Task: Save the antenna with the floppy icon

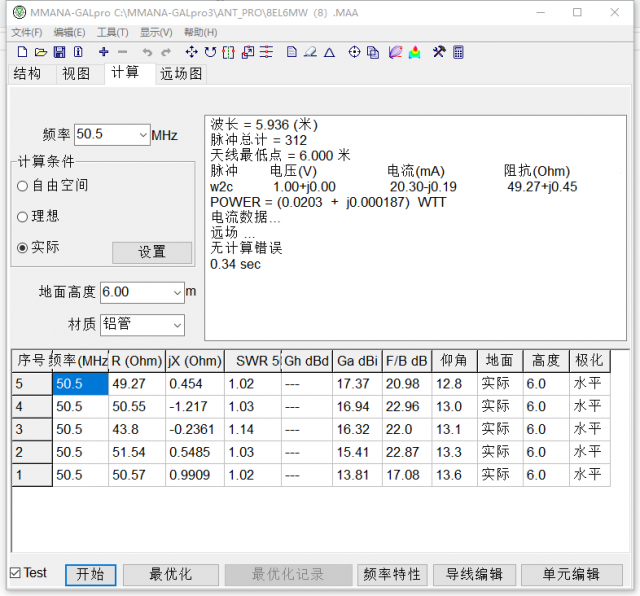Action: 60,52
